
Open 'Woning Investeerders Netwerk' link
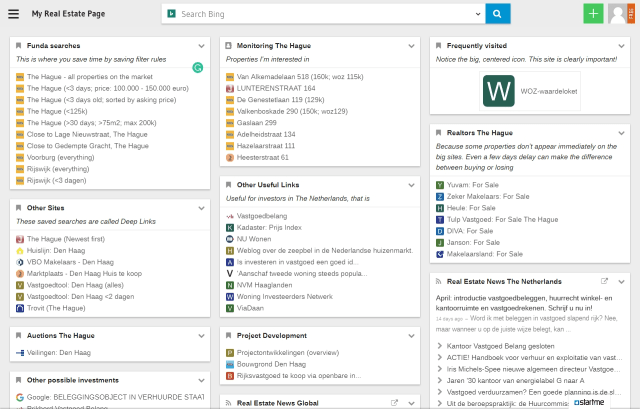[284, 296]
